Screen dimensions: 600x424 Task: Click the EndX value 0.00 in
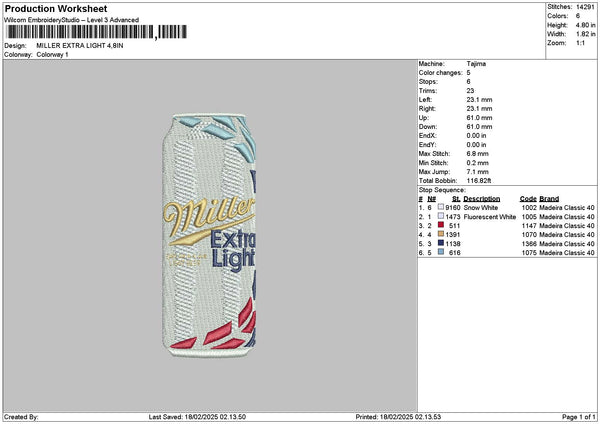tap(476, 136)
